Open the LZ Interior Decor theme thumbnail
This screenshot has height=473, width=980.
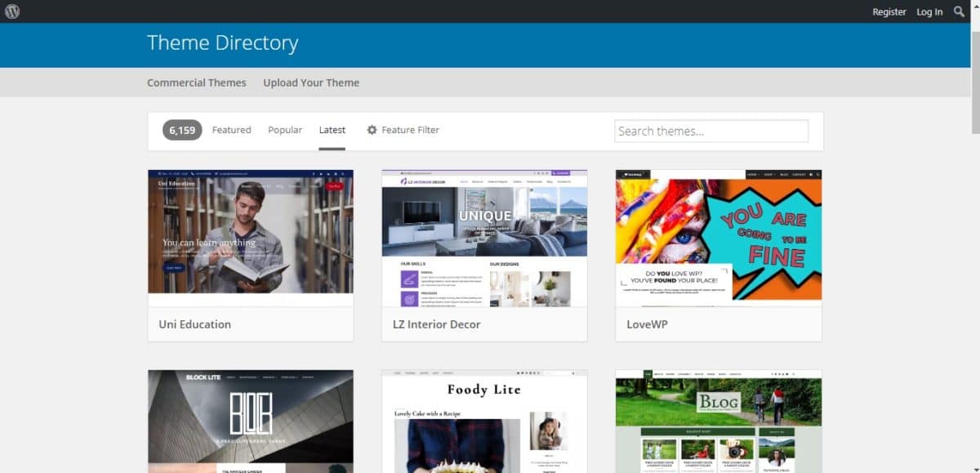pos(484,238)
